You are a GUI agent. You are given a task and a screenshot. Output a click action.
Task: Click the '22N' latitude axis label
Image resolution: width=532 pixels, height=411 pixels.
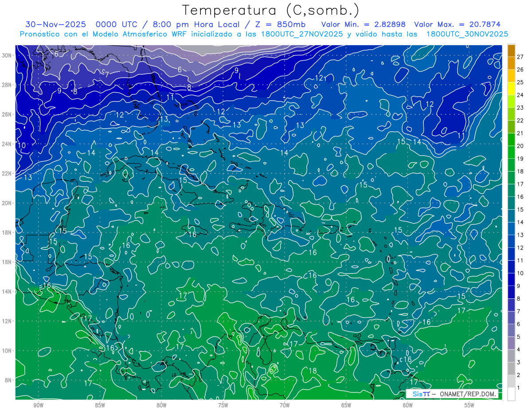[x=7, y=173]
